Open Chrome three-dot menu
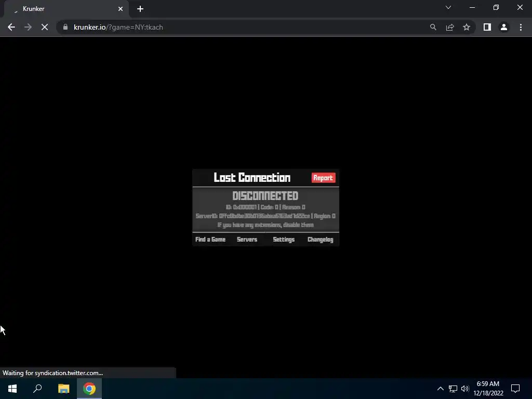Screen dimensions: 532x399 pos(521,27)
